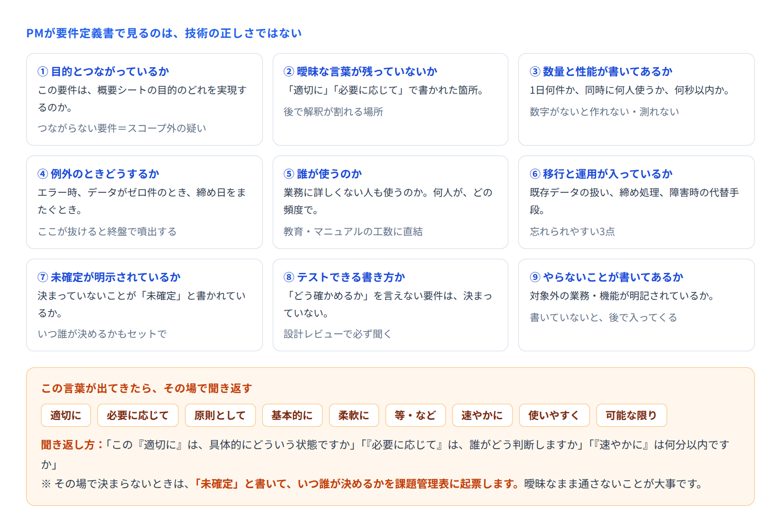Click note いつ誰が決めるかもセットで
Screen dimensions: 781x532
[102, 334]
